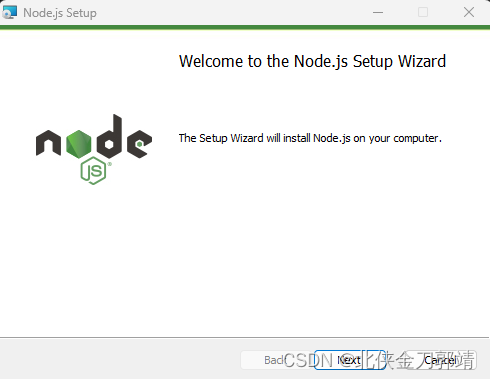Cancel the Node.js setup

[x=440, y=360]
